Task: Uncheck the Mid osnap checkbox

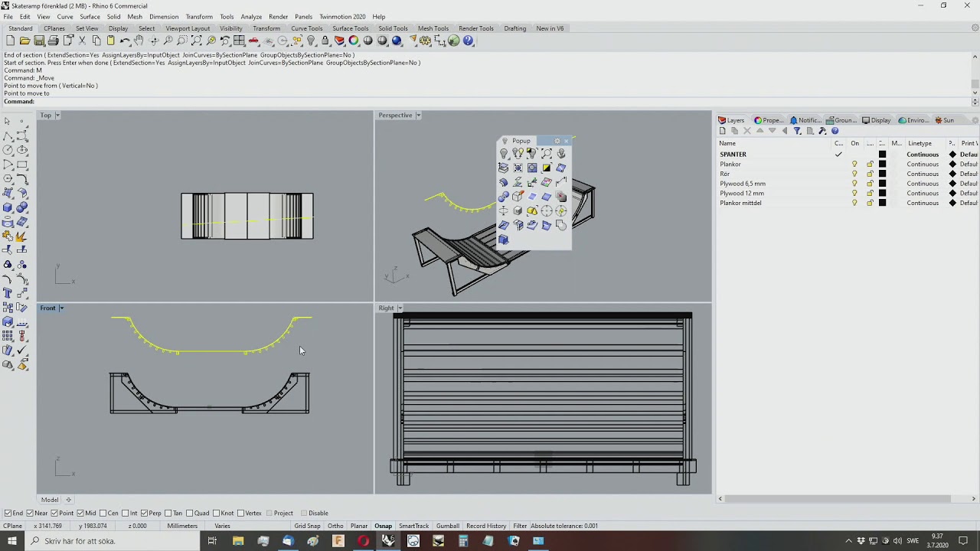Action: coord(80,514)
